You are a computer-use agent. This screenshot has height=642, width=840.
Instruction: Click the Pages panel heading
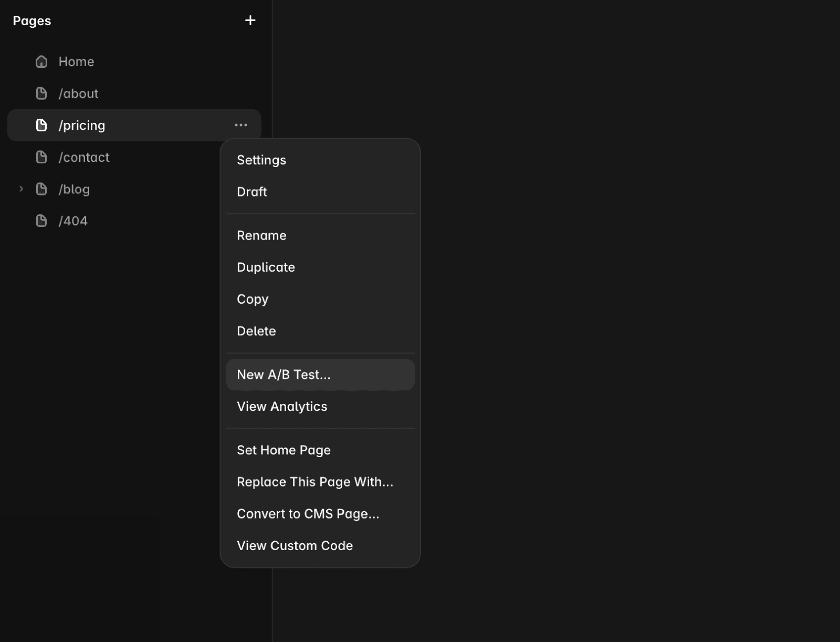pos(32,21)
